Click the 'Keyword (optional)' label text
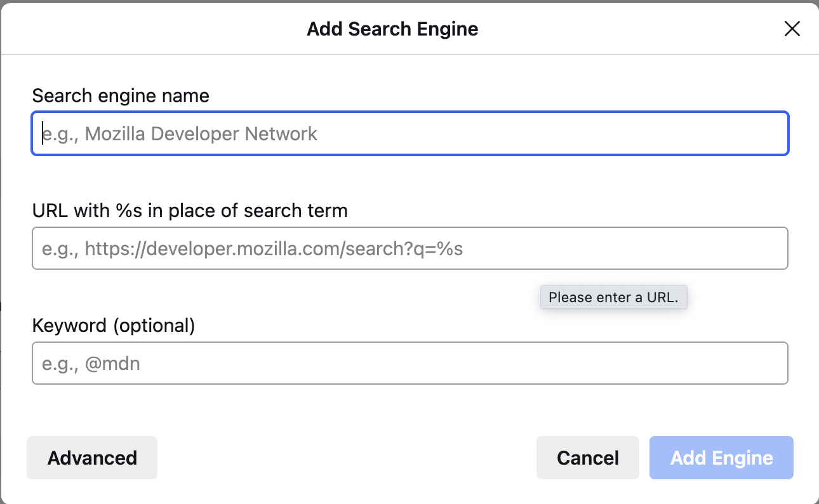Image resolution: width=819 pixels, height=504 pixels. pos(114,326)
